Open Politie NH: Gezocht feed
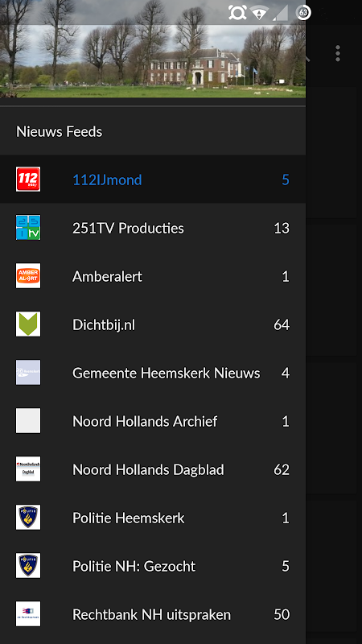This screenshot has height=644, width=362. coord(153,565)
